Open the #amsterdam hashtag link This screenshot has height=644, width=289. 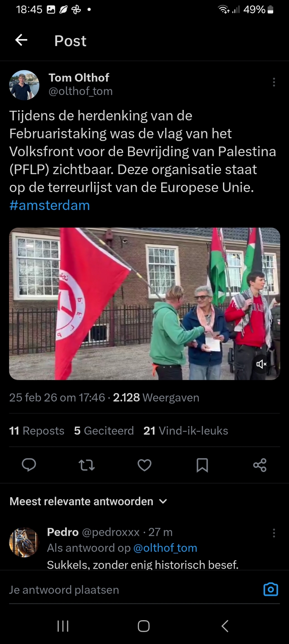50,205
